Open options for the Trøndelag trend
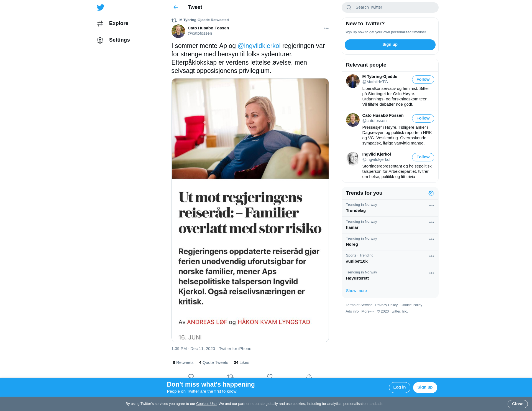This screenshot has height=411, width=532. click(x=431, y=205)
